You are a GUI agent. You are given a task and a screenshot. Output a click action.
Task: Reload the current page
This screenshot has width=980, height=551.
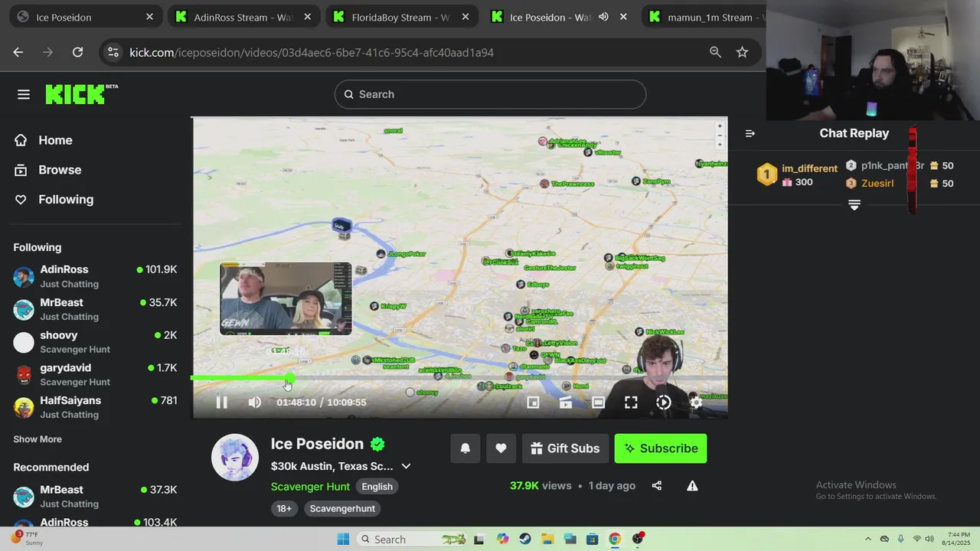(77, 52)
